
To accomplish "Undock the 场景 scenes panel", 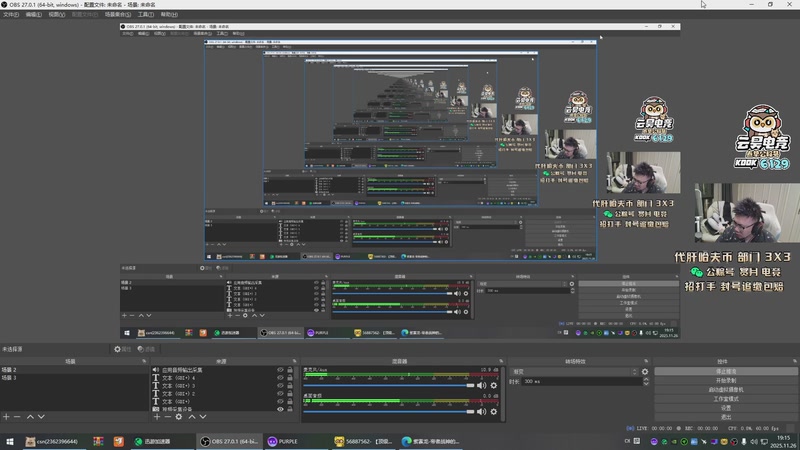I will [x=144, y=361].
